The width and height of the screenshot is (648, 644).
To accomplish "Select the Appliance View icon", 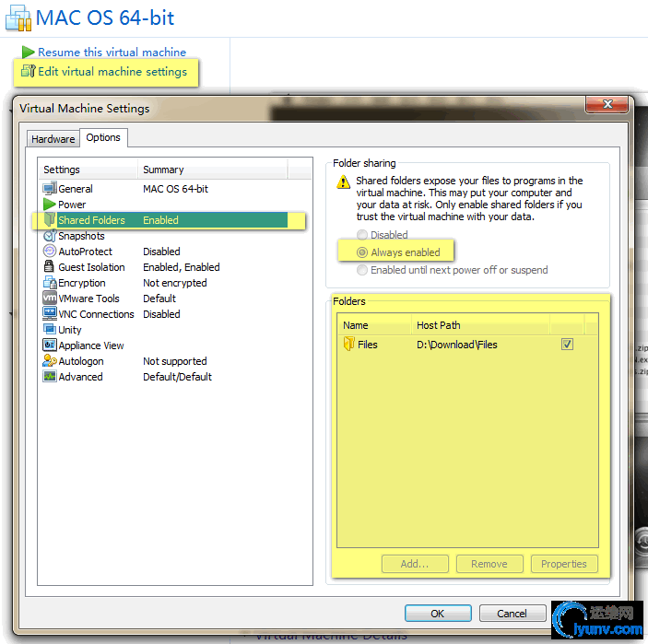I will coord(50,345).
